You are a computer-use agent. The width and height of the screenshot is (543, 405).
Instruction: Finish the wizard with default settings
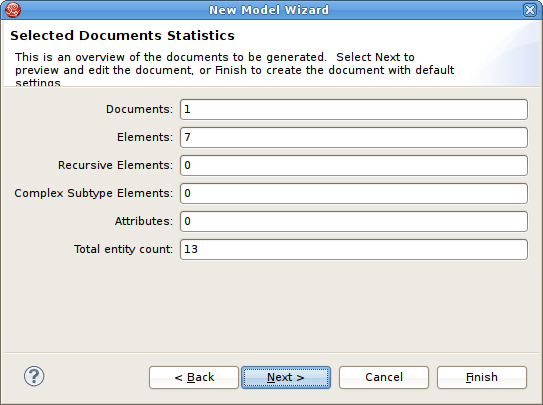(482, 377)
